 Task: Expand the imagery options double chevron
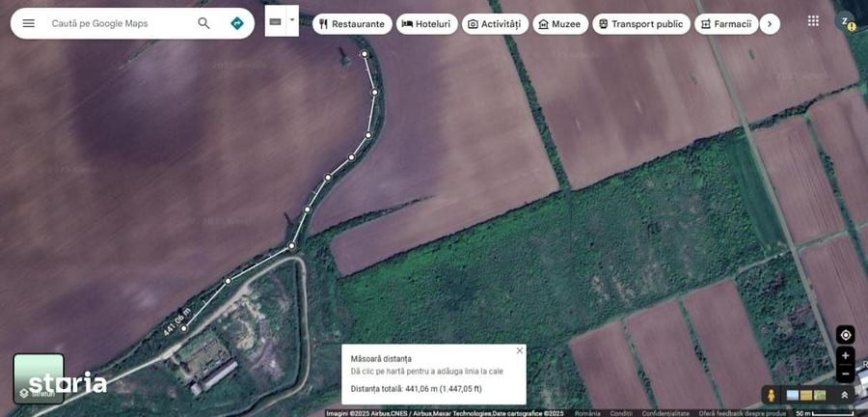point(844,395)
